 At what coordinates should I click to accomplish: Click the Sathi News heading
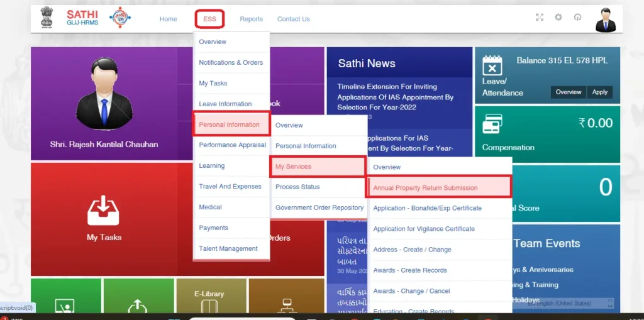(x=367, y=63)
